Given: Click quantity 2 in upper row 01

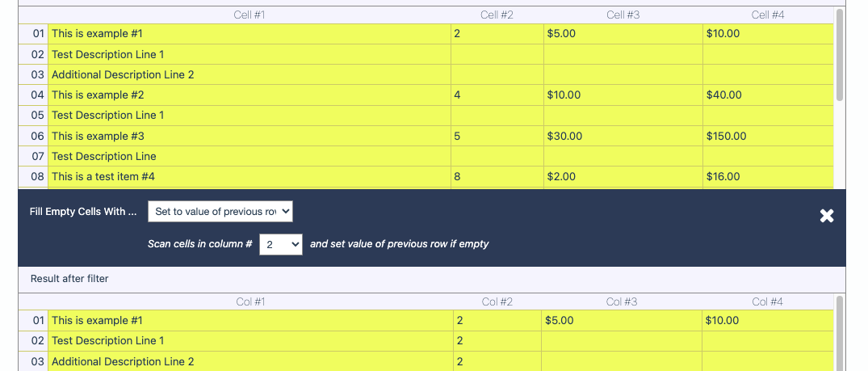Looking at the screenshot, I should tap(497, 34).
